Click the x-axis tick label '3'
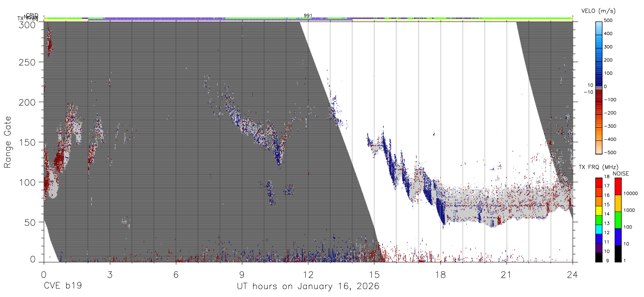The image size is (644, 297). tap(110, 274)
